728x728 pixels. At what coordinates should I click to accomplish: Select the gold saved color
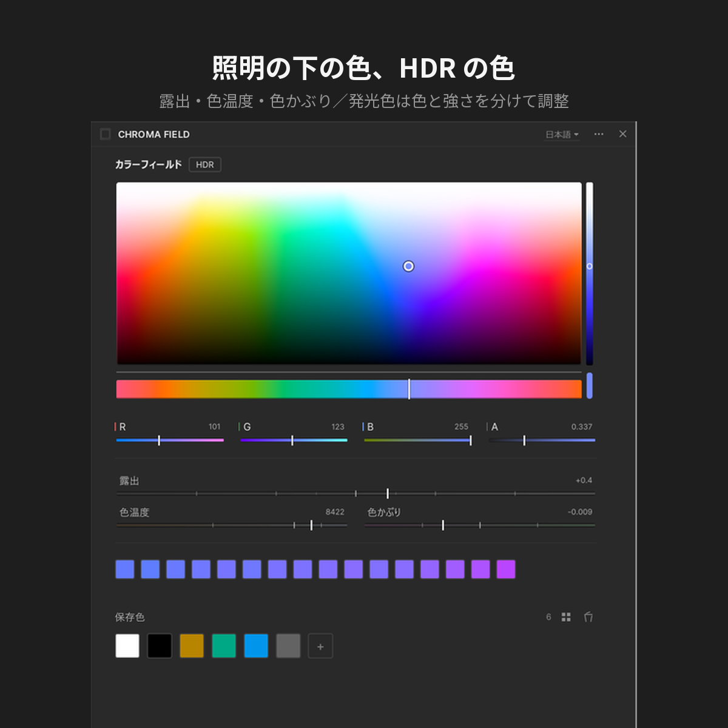192,646
